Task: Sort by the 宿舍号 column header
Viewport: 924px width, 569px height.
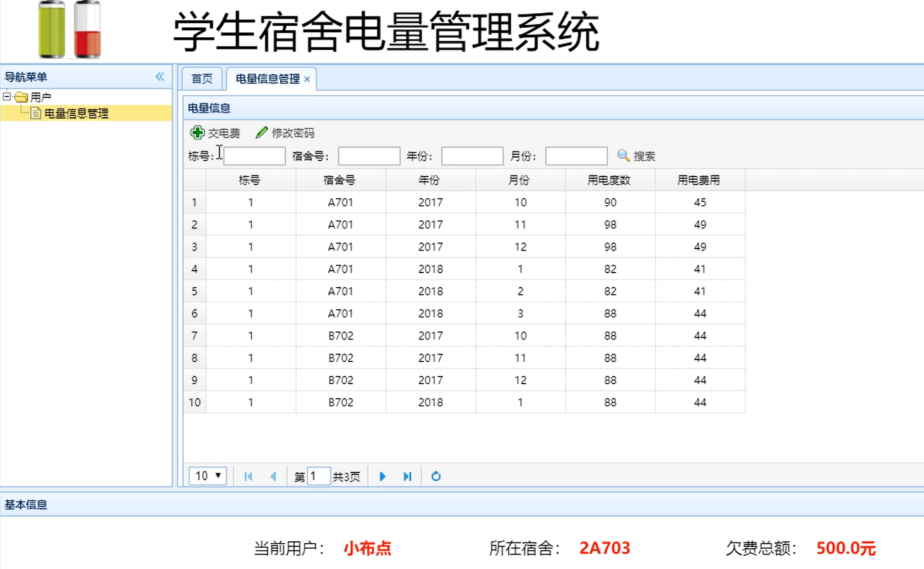Action: [340, 180]
